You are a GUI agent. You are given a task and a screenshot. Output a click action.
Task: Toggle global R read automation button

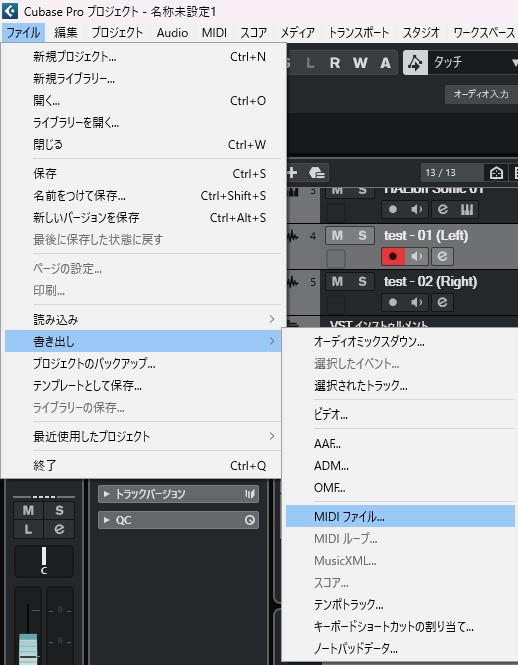pyautogui.click(x=335, y=63)
